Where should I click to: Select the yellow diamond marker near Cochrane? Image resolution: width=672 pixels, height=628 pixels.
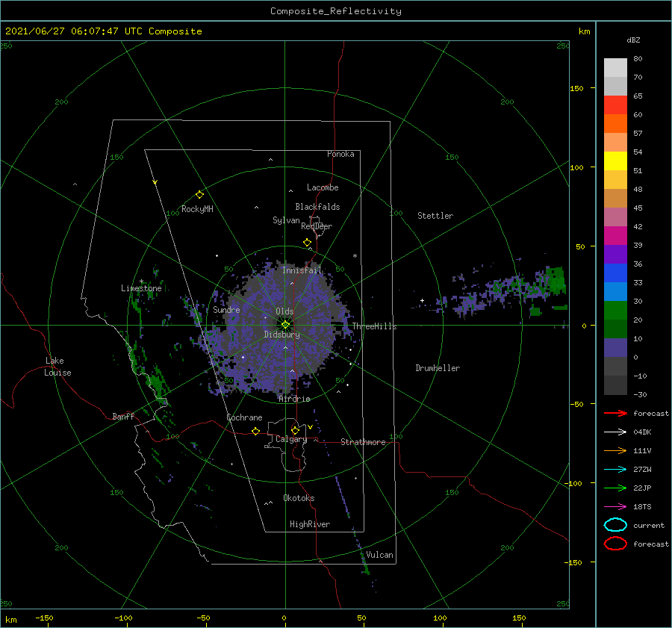[x=255, y=431]
